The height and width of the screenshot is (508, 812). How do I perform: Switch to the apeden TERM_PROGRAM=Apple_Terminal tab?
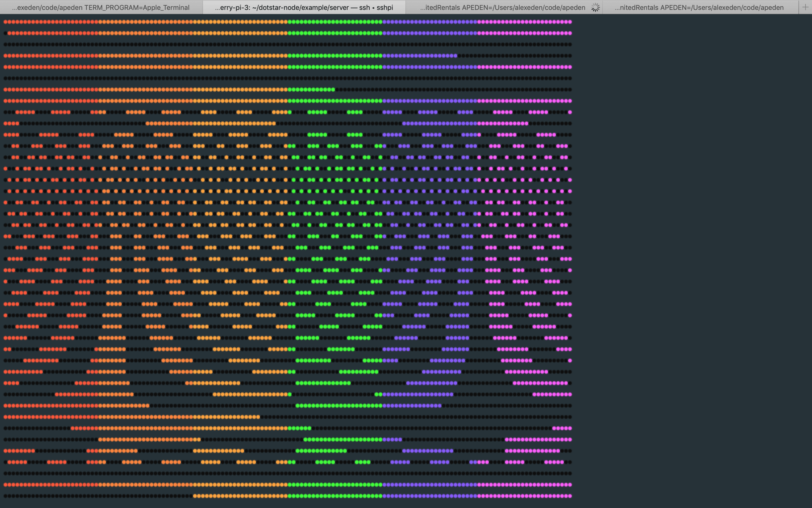point(101,7)
